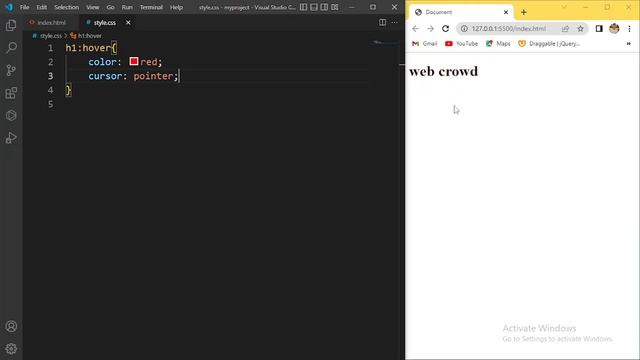Open the Chrome profile avatar
640x360 pixels.
[614, 29]
